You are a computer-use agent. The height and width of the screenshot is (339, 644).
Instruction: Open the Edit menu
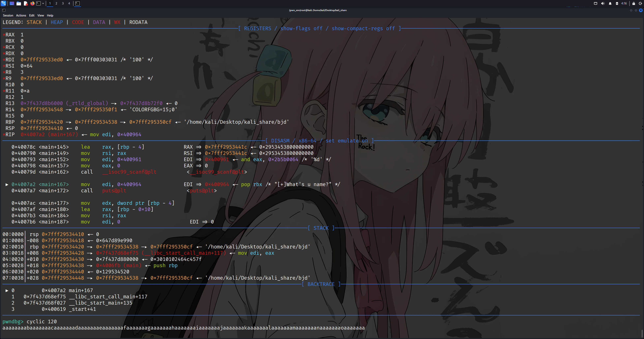coord(32,15)
